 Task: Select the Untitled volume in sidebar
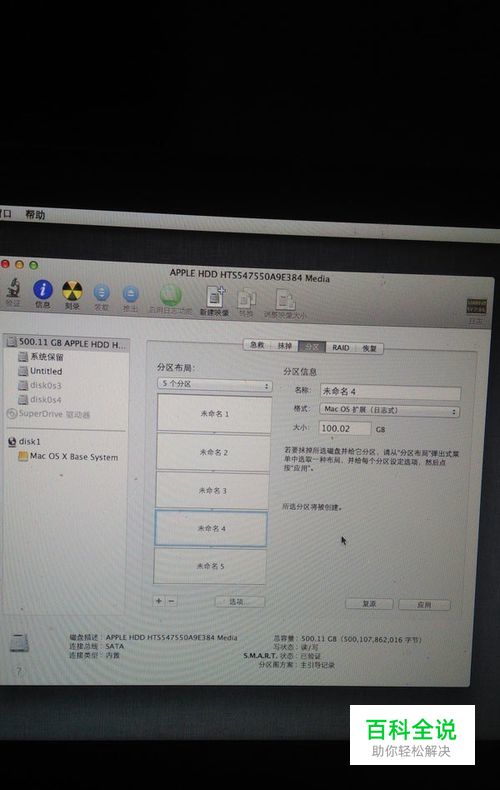coord(40,371)
